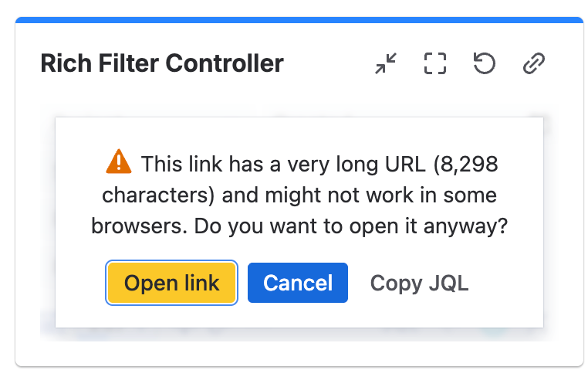
Task: Click the empty header space between title and icons
Action: click(328, 63)
